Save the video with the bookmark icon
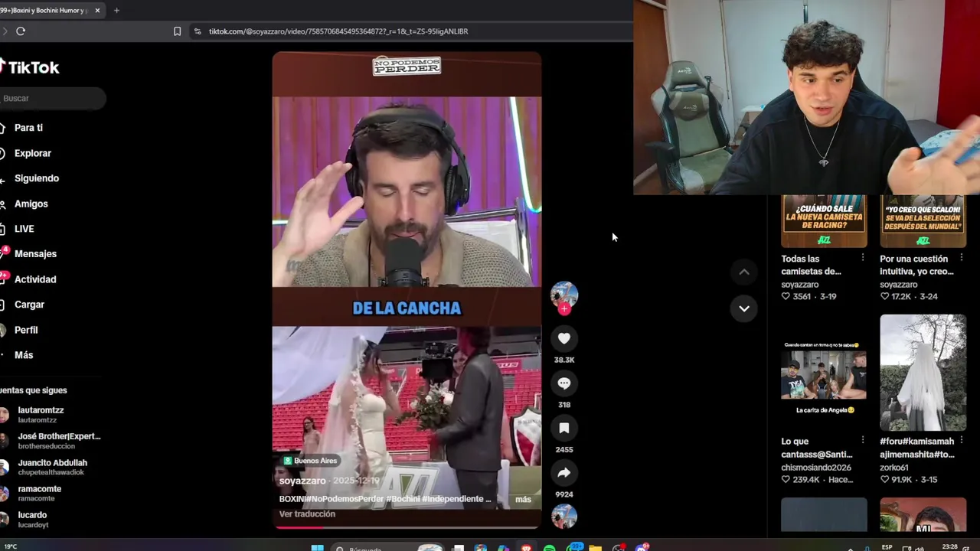Image resolution: width=980 pixels, height=551 pixels. point(564,429)
